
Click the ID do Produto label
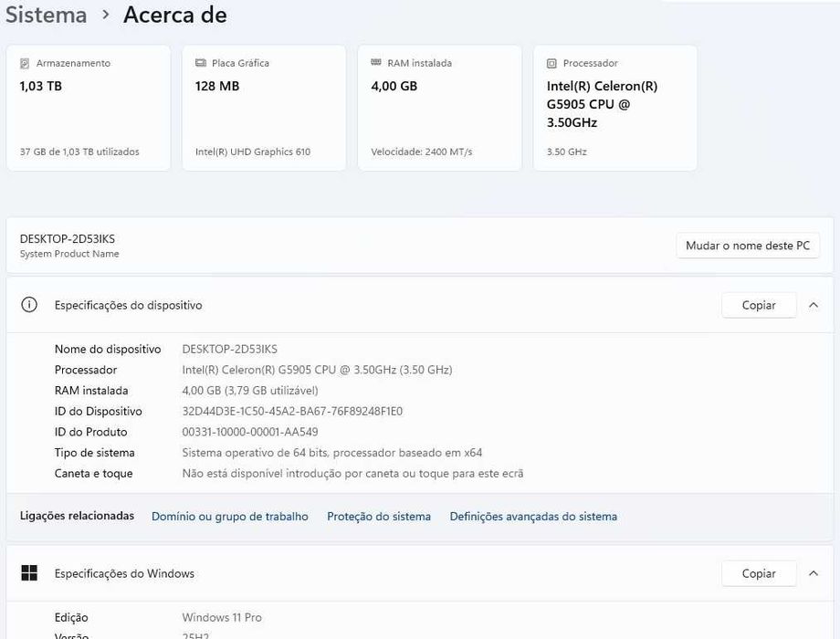(x=91, y=432)
